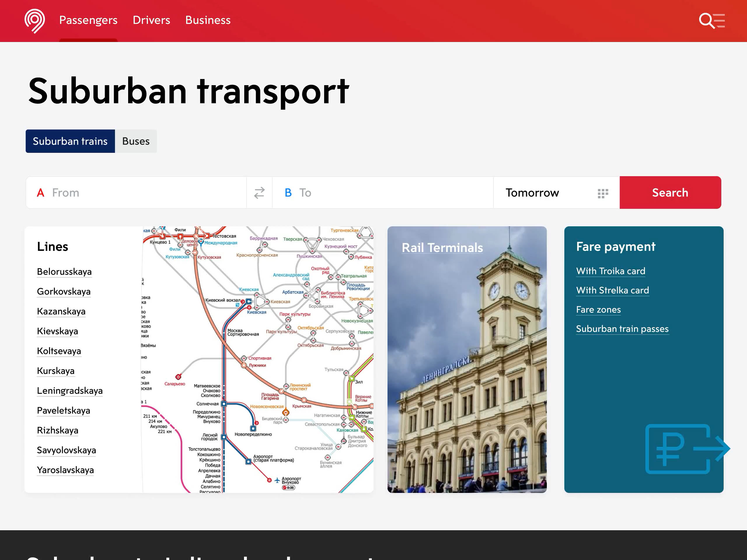Swap From and To stations icon
747x560 pixels.
(259, 193)
